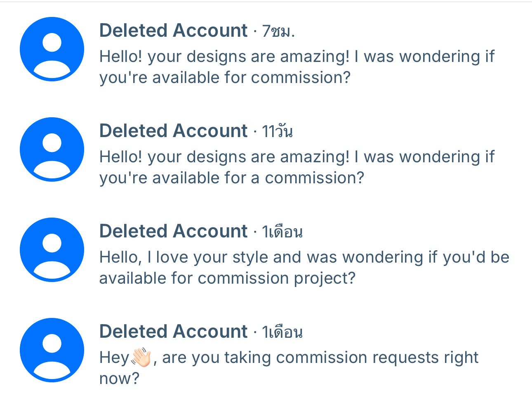Click the 1เดือน timestamp on last message
Viewport: 532px width, 410px height.
282,332
